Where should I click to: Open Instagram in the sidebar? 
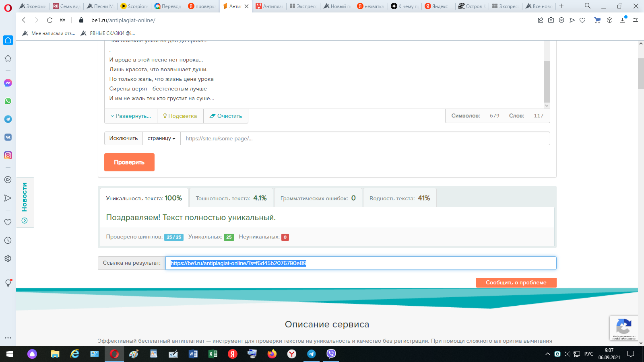point(8,155)
